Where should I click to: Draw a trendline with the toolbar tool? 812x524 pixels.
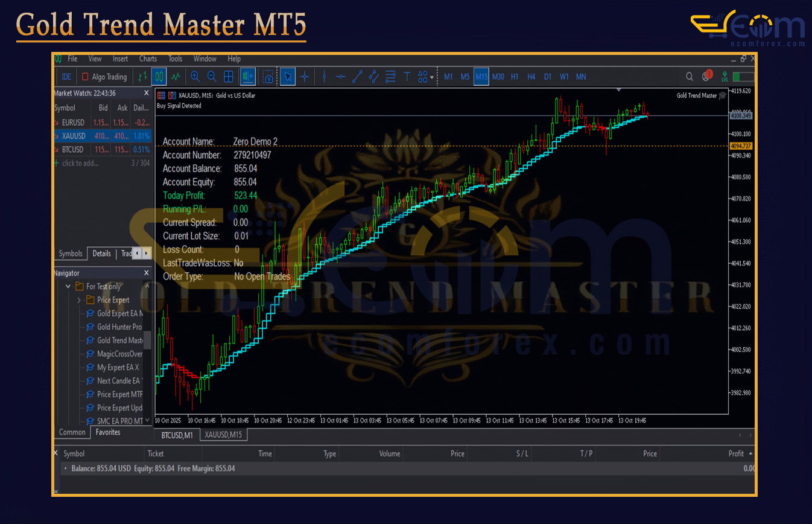(x=357, y=77)
